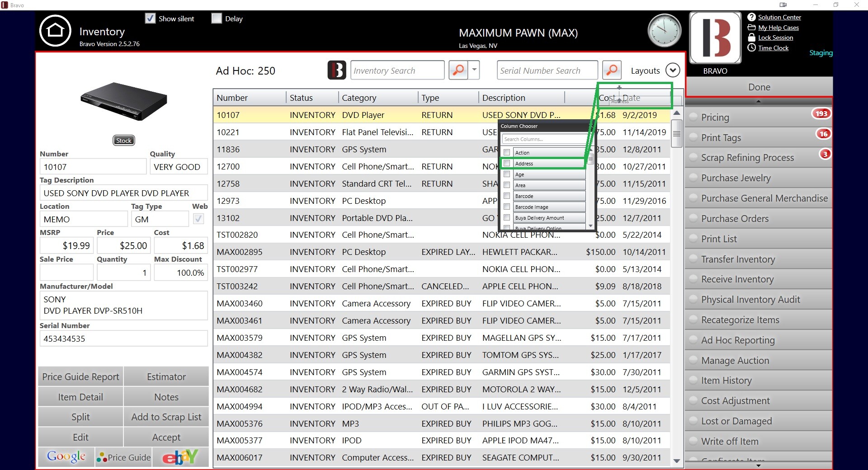Sort by the Category column header

pos(378,98)
